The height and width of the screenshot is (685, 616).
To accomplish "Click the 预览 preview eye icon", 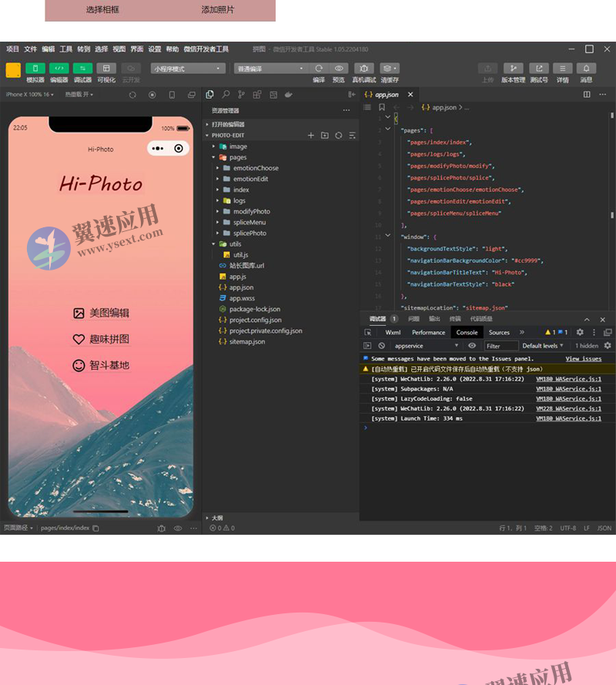I will (339, 69).
